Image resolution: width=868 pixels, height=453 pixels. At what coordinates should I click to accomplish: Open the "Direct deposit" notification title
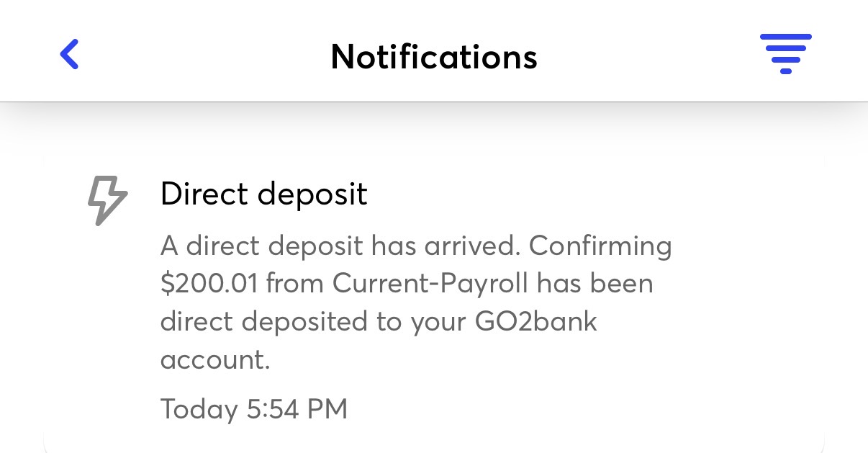pos(263,194)
